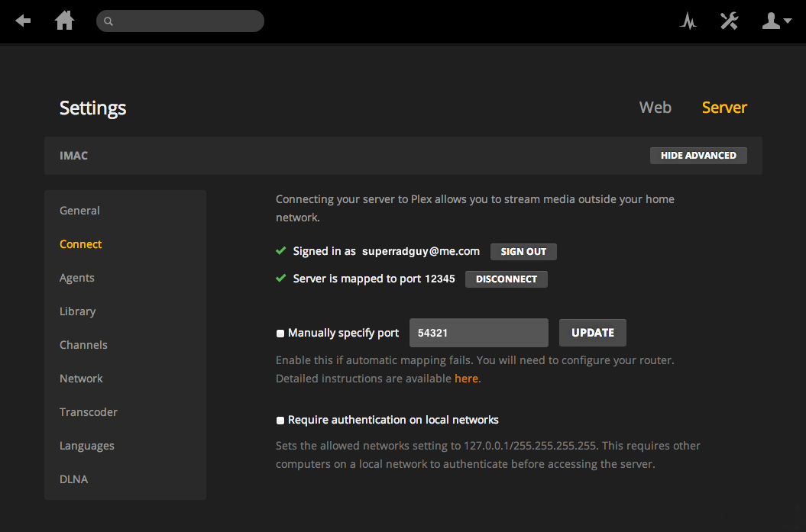Open the Agents settings section

(x=77, y=278)
